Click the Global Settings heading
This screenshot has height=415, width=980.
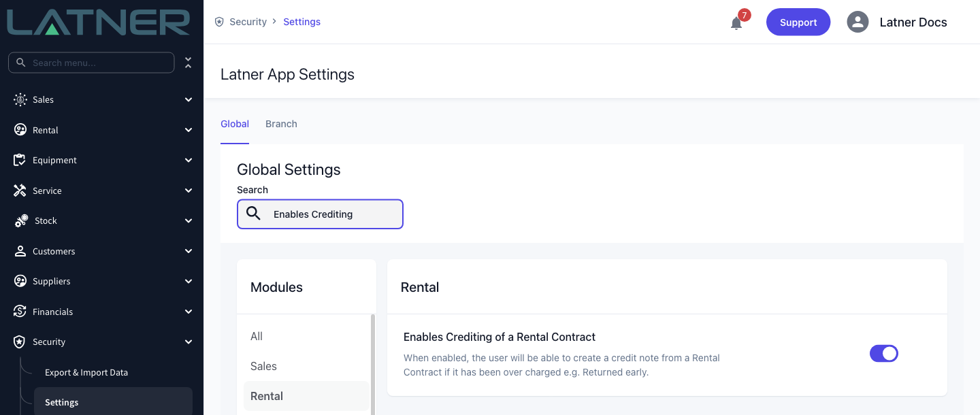click(x=289, y=169)
